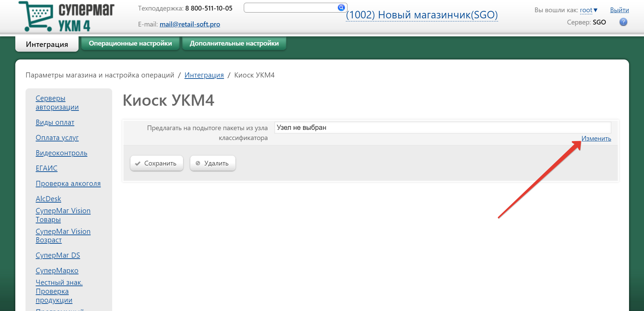644x311 pixels.
Task: Open the mail@retail-soft.pro email link
Action: (190, 24)
